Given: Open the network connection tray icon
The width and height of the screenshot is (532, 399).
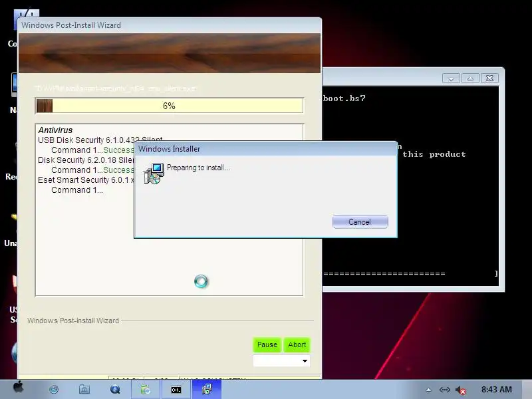Looking at the screenshot, I should [444, 390].
